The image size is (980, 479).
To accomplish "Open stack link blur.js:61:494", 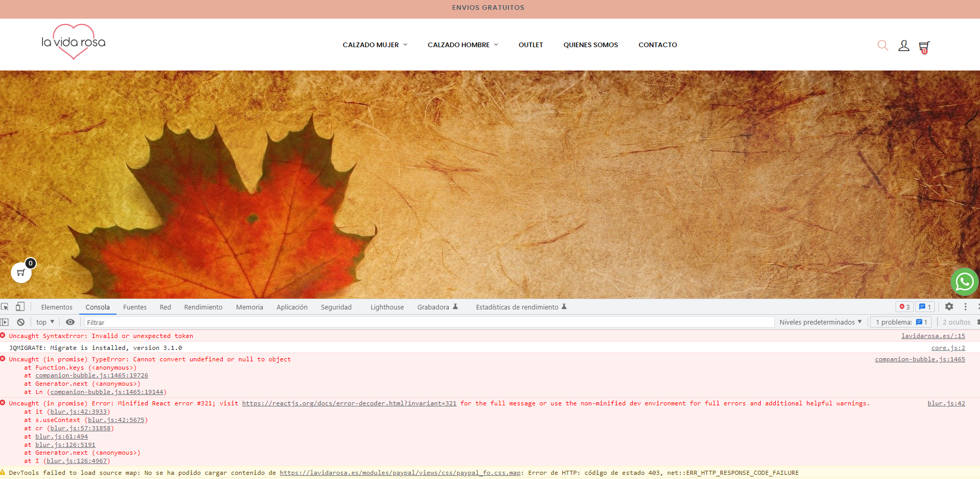I will click(x=62, y=436).
